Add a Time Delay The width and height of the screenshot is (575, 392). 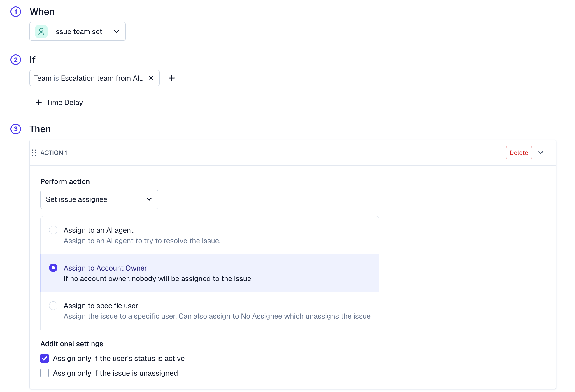(x=59, y=102)
